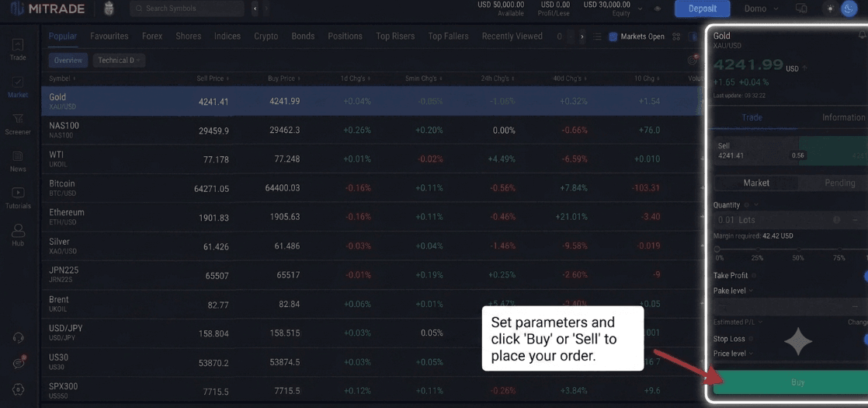Click info icon in lots field
Screen dimensions: 868x408
[x=836, y=219]
